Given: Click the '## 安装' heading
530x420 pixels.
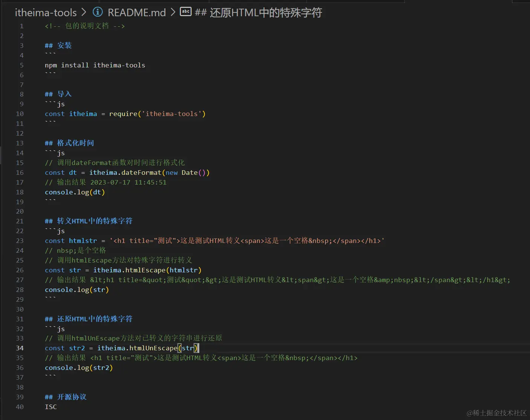Looking at the screenshot, I should pyautogui.click(x=58, y=46).
